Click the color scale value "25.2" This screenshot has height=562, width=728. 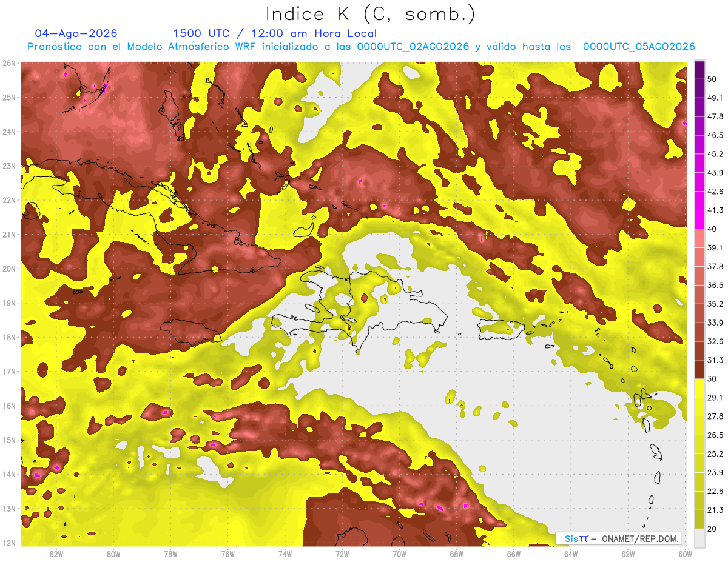[716, 454]
